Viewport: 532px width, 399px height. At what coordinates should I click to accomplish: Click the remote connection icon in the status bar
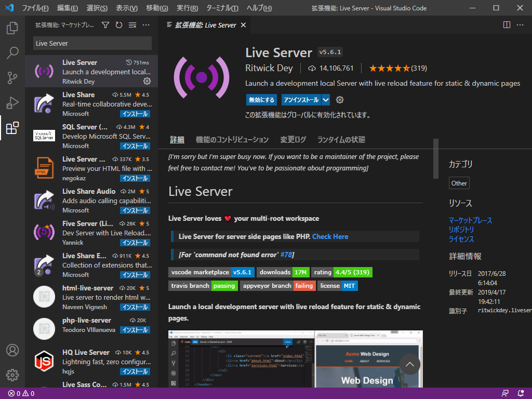(504, 393)
